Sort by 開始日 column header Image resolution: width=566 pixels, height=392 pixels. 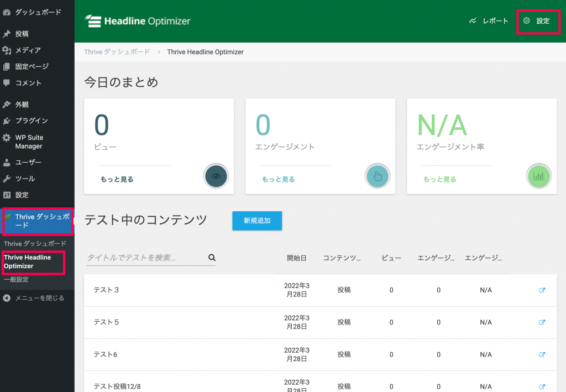[297, 258]
